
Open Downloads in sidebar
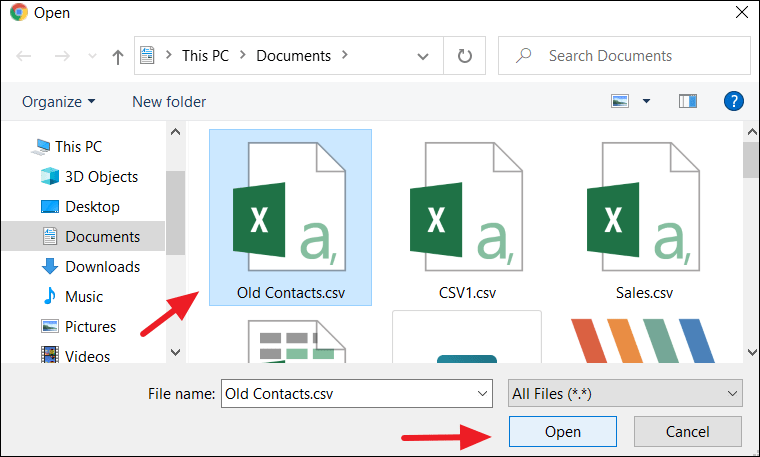(x=102, y=267)
